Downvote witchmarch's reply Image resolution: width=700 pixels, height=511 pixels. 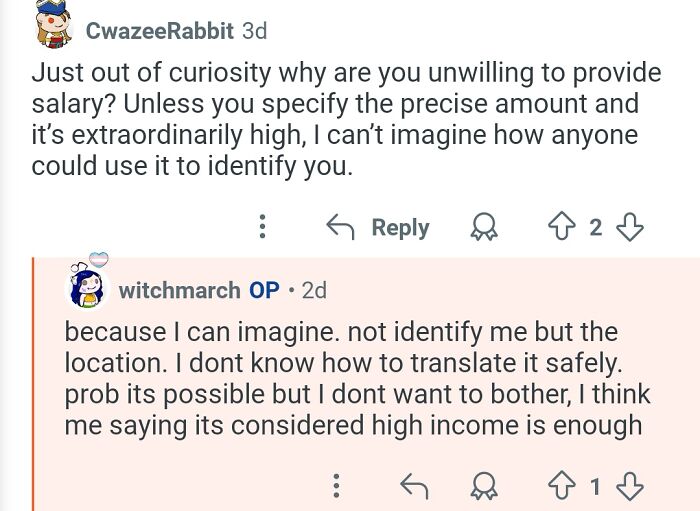[630, 486]
